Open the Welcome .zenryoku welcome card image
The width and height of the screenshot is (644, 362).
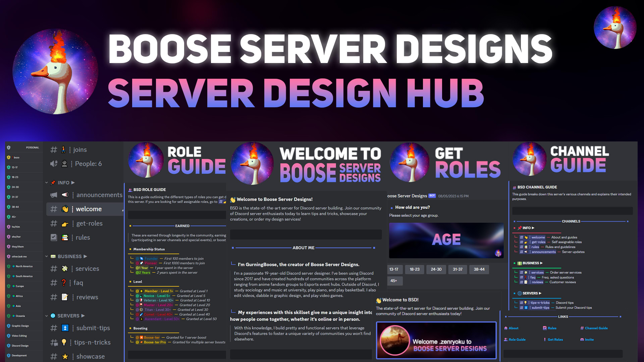(436, 341)
